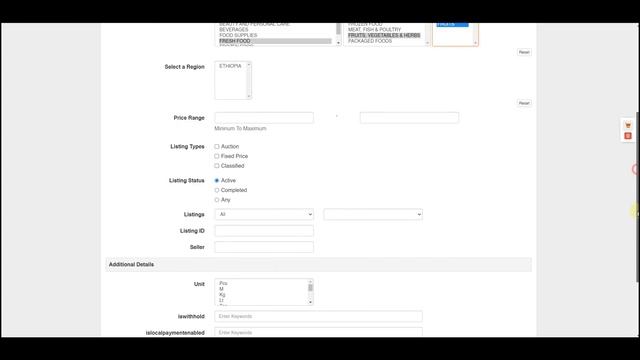This screenshot has width=640, height=360.
Task: Click the Reset button below region list
Action: click(524, 103)
